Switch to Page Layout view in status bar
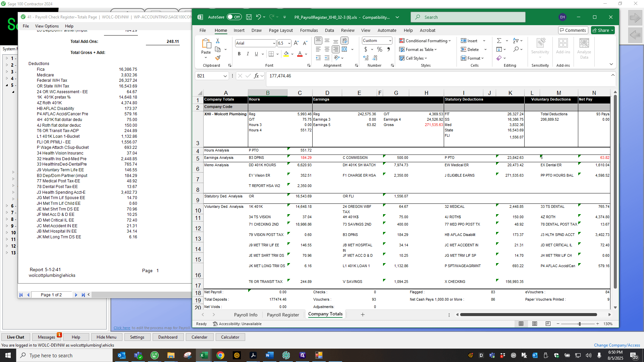The height and width of the screenshot is (362, 644). (535, 323)
